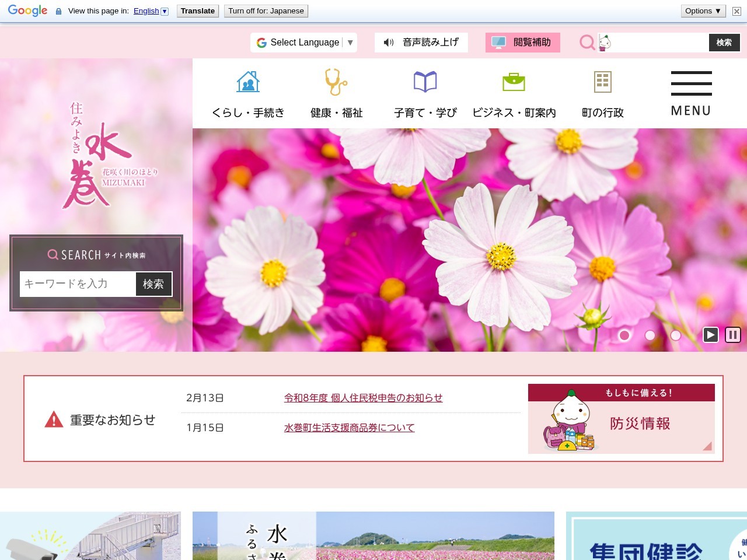Play the slideshow
The width and height of the screenshot is (747, 560).
710,335
